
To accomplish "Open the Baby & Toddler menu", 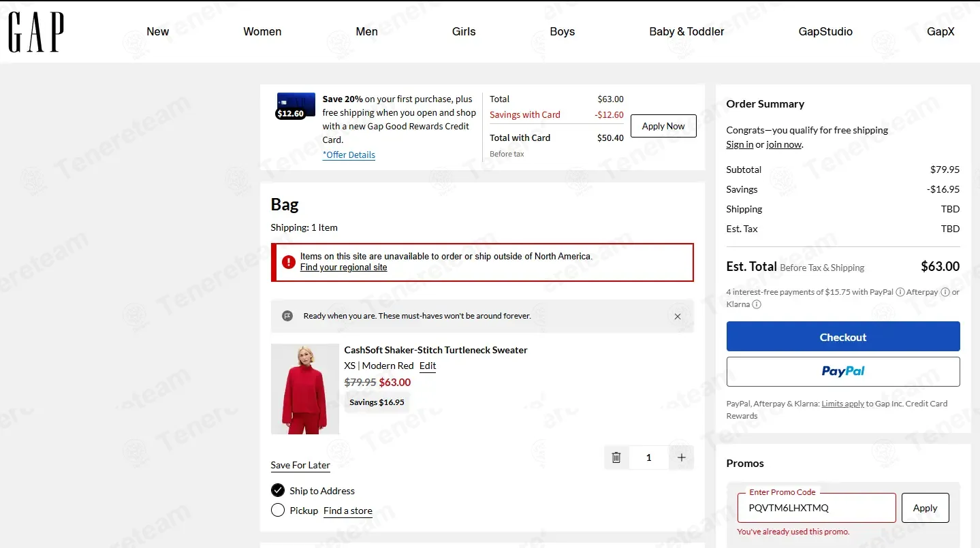I will point(686,31).
